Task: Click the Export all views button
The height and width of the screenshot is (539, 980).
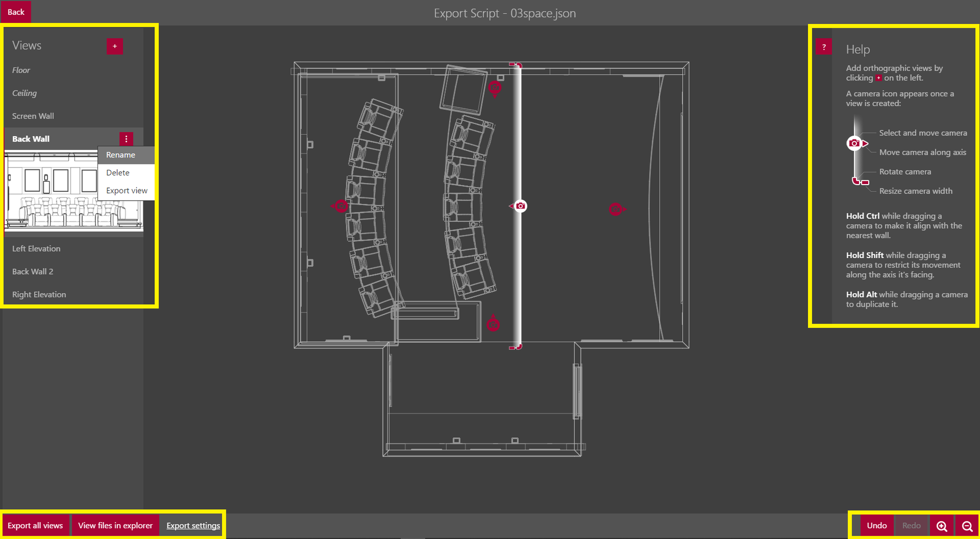Action: pos(35,525)
